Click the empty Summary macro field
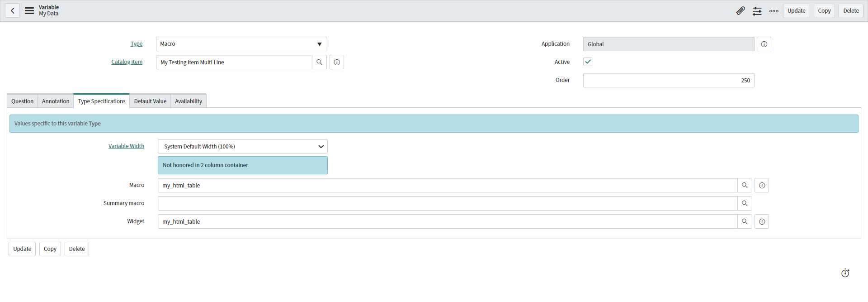The image size is (868, 302). [x=448, y=203]
